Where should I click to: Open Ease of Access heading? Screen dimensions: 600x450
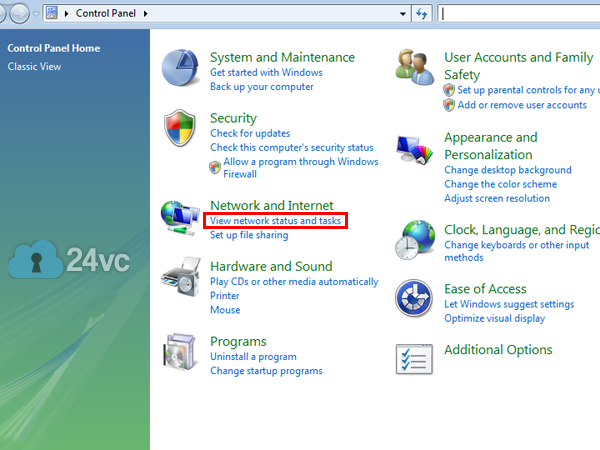(485, 289)
